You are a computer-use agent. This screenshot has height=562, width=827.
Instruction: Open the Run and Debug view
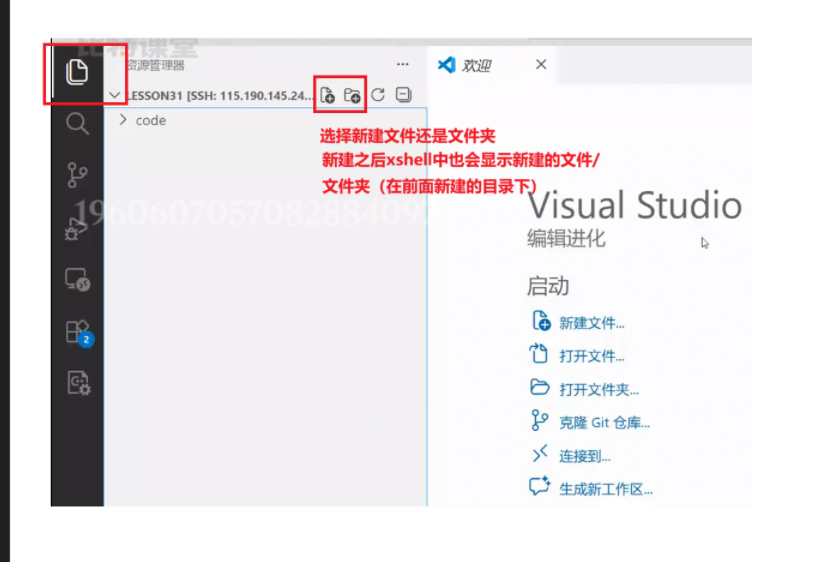point(76,229)
